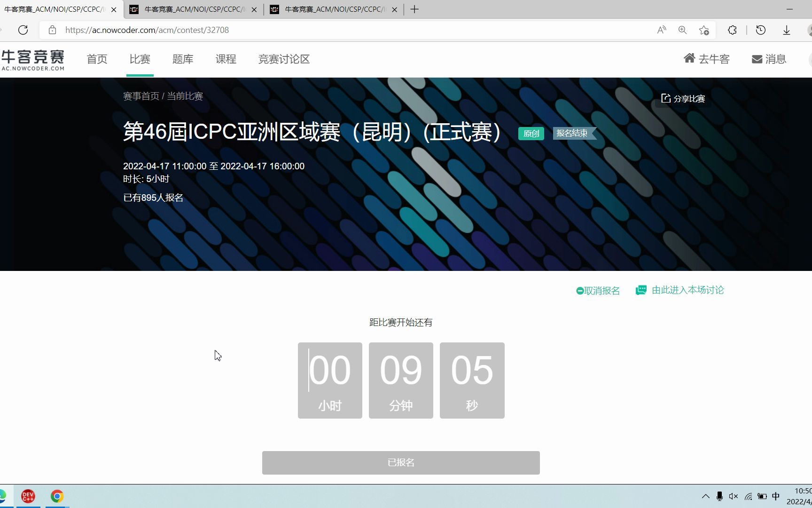Select 比赛 in the navigation bar

point(140,59)
